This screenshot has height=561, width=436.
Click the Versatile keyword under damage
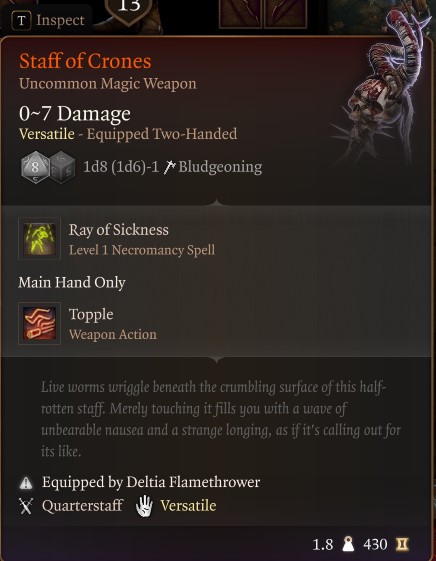(x=47, y=134)
